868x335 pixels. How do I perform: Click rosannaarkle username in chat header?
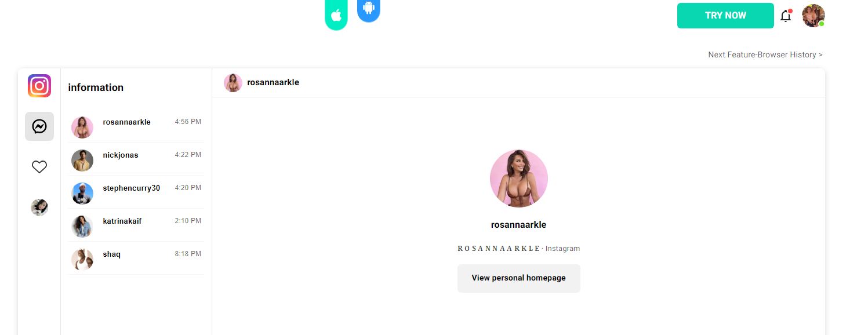click(x=273, y=82)
